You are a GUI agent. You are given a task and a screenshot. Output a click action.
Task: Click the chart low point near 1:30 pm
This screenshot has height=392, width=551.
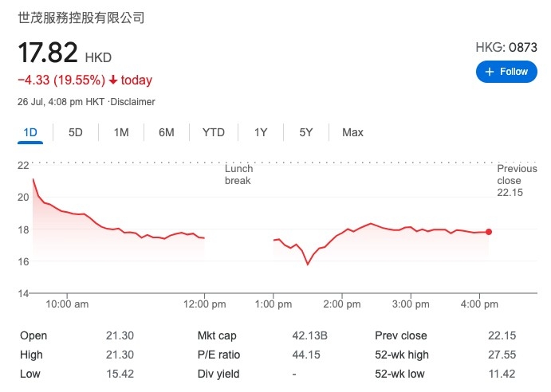(308, 264)
